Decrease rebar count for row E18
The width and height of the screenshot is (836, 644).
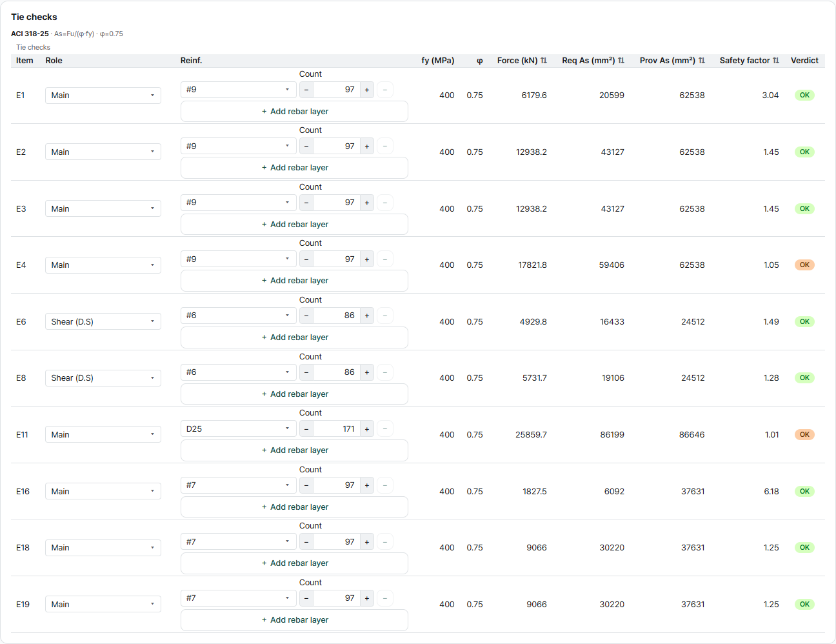coord(306,542)
